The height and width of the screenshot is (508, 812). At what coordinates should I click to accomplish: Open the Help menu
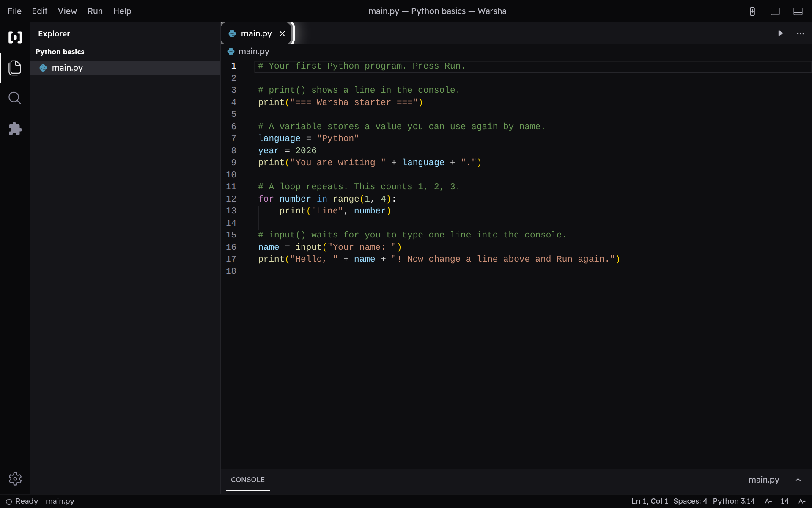[x=122, y=11]
